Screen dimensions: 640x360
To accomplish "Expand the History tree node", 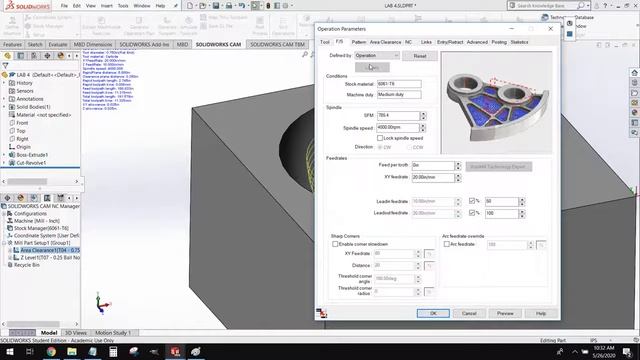I will point(4,83).
